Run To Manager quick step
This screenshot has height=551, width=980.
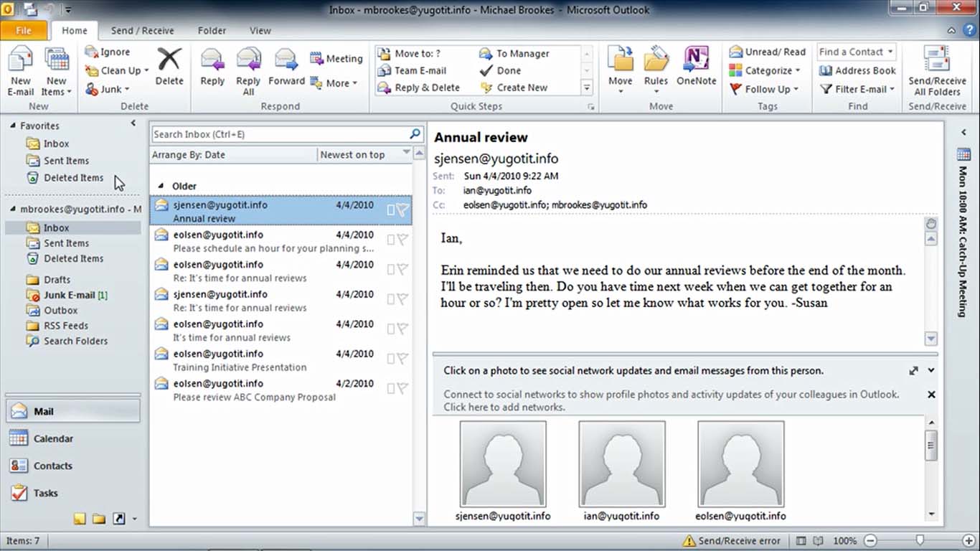514,53
